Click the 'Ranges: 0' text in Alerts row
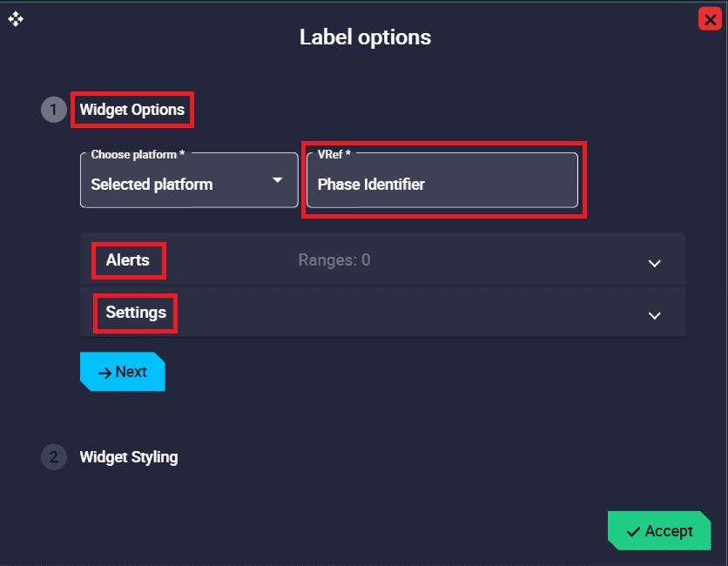The width and height of the screenshot is (728, 566). tap(334, 259)
